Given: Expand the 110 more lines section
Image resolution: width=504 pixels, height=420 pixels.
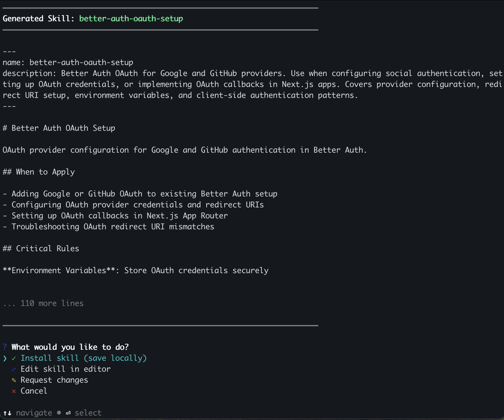Looking at the screenshot, I should (x=43, y=303).
